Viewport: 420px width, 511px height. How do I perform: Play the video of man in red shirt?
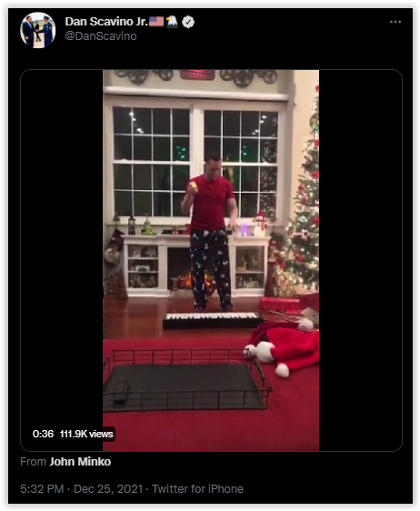211,260
